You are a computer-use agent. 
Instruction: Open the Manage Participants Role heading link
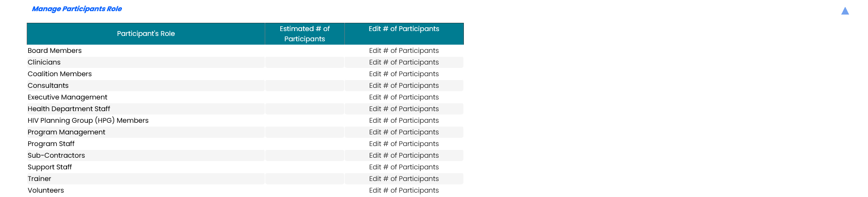pyautogui.click(x=77, y=9)
